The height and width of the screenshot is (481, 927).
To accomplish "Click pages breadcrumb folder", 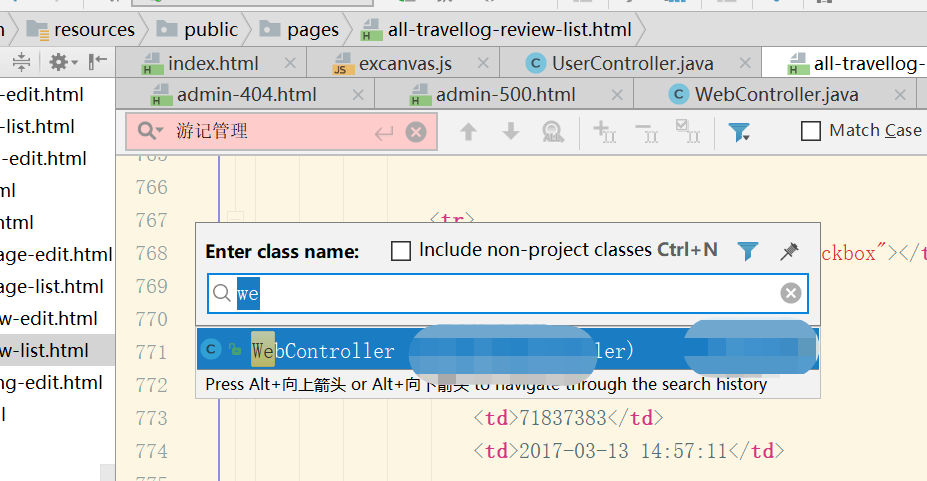I will (x=299, y=30).
